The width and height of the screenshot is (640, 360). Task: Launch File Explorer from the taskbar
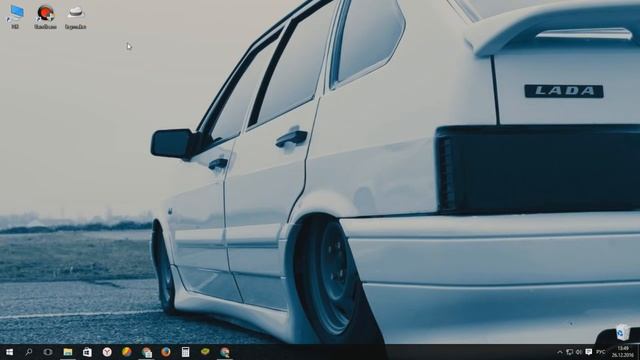(68, 352)
